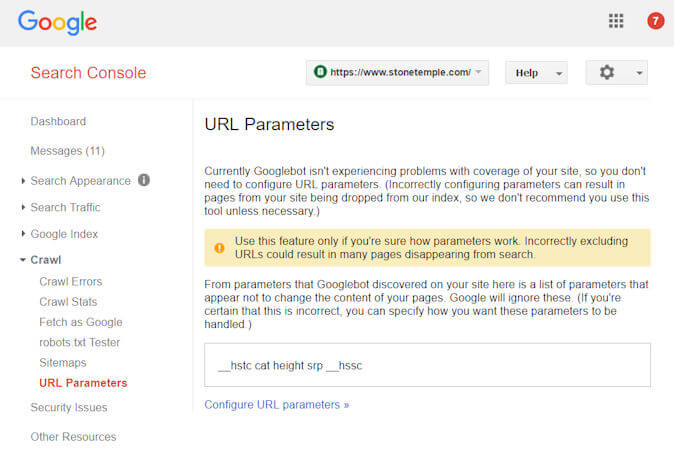Click the URL Parameters page heading
Viewport: 674px width, 457px height.
[x=269, y=124]
